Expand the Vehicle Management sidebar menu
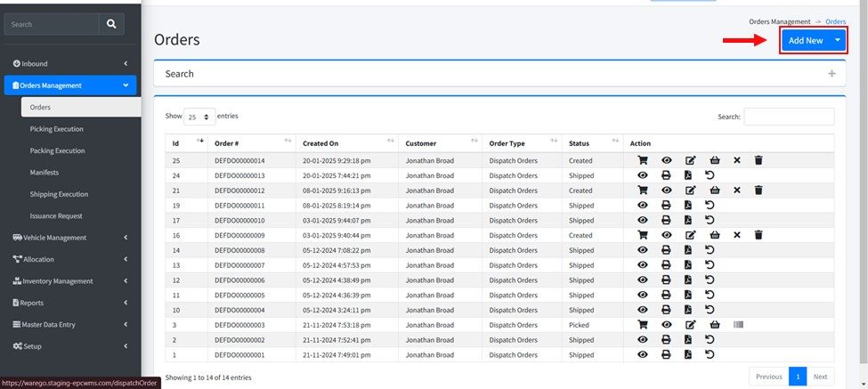Image resolution: width=868 pixels, height=389 pixels. (70, 238)
